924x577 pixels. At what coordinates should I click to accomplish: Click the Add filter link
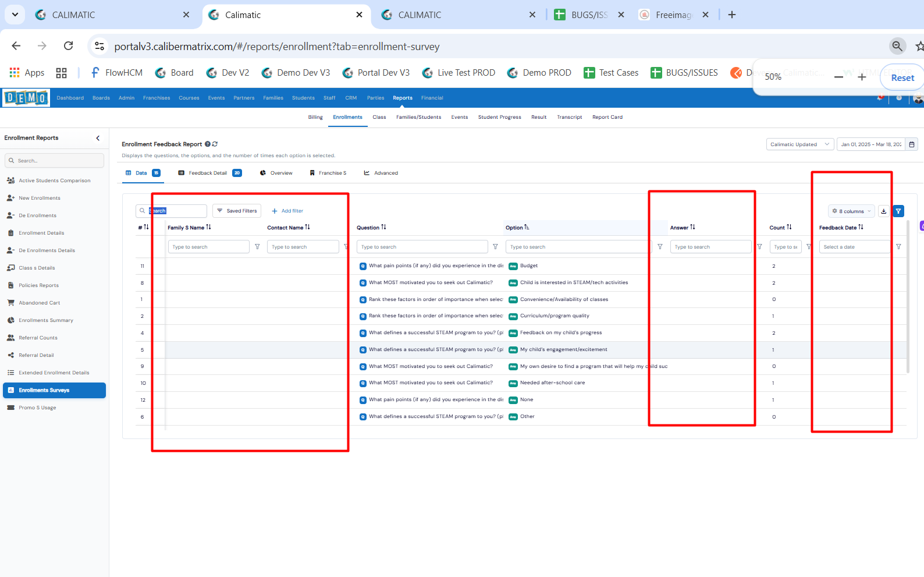(x=287, y=211)
